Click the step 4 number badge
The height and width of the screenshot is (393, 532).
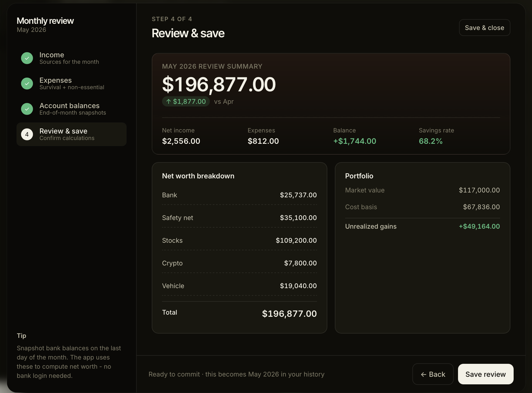(27, 134)
